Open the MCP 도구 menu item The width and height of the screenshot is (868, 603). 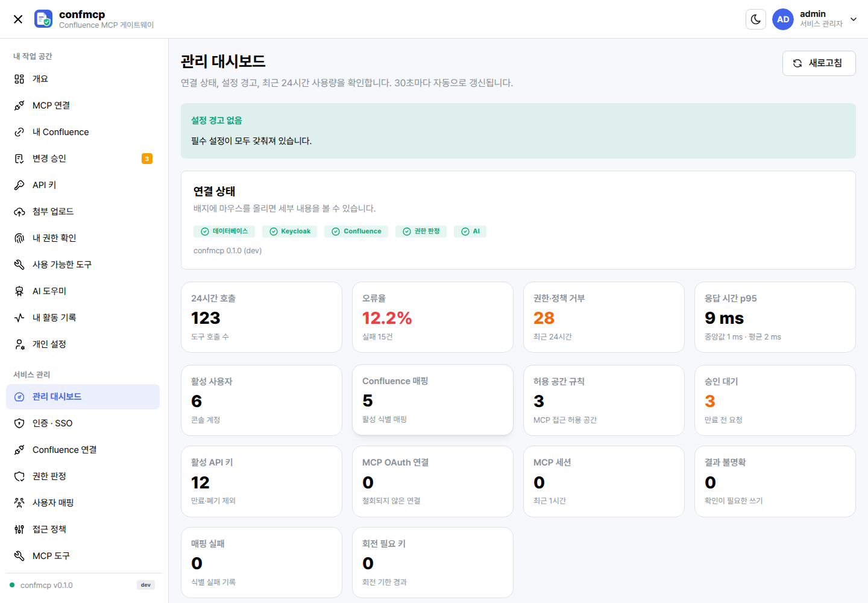tap(83, 556)
